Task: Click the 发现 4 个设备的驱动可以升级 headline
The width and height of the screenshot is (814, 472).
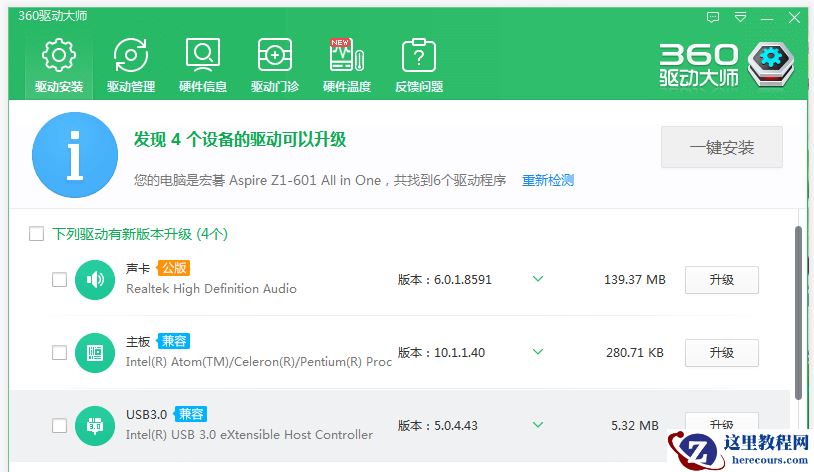Action: (240, 139)
